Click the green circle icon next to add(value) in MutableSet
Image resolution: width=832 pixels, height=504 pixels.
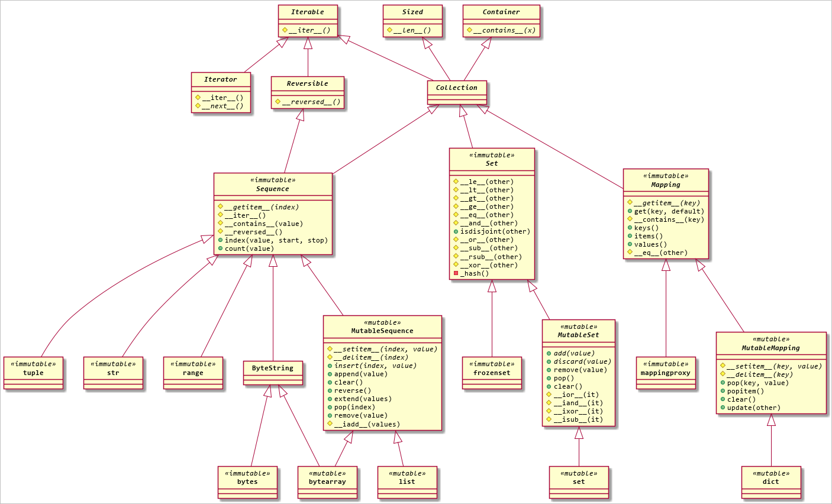[549, 353]
